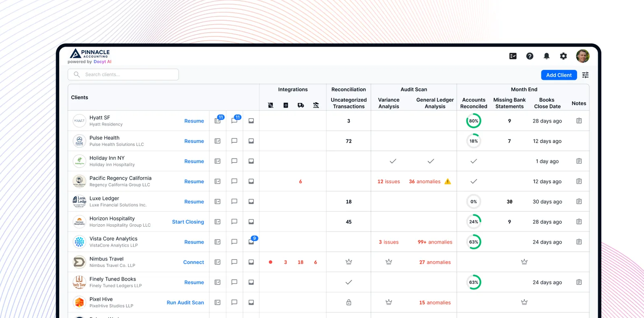Click 99+ anomalies for Vista Core Analytics
The width and height of the screenshot is (644, 318).
tap(435, 242)
